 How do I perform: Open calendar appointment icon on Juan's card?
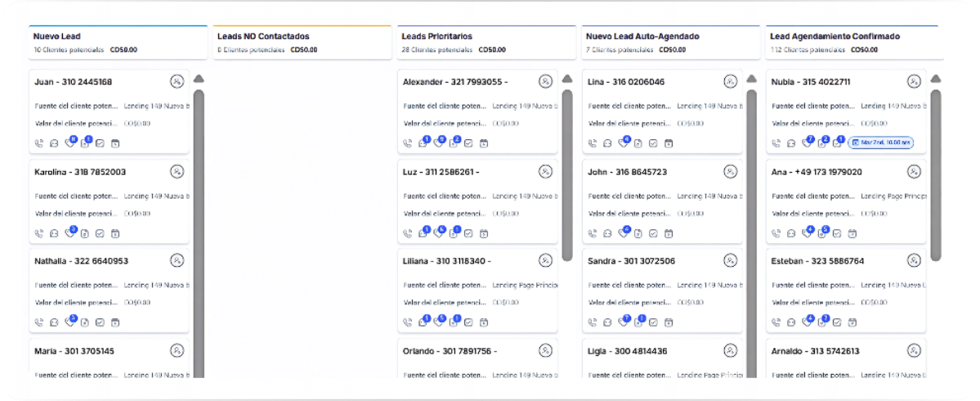115,143
